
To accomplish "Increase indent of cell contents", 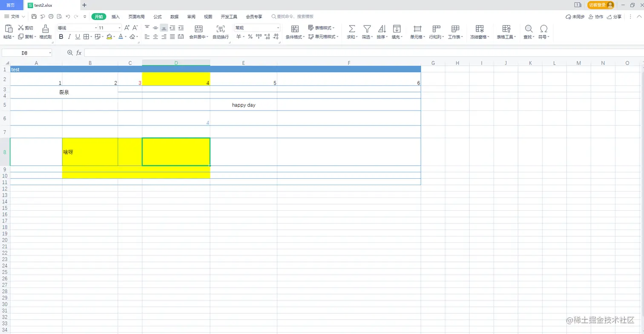I will [x=181, y=28].
